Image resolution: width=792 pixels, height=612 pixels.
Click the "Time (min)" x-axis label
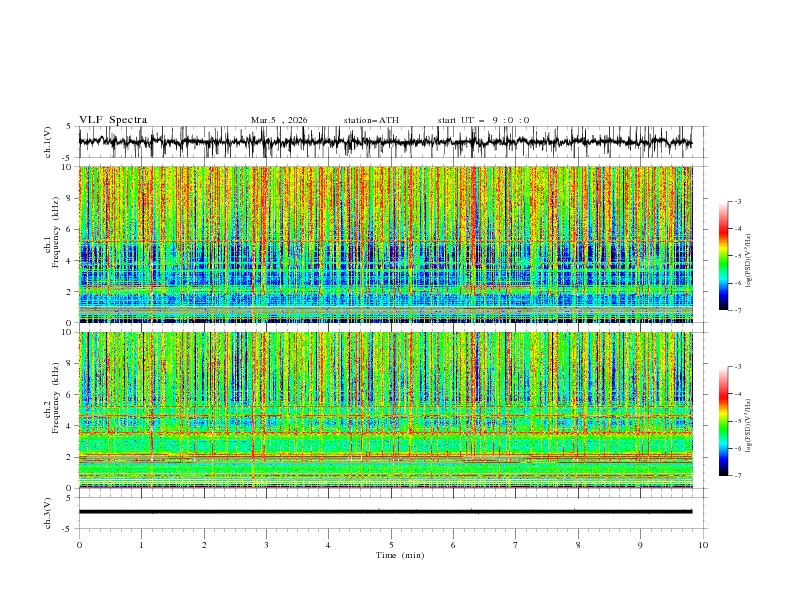click(x=400, y=555)
